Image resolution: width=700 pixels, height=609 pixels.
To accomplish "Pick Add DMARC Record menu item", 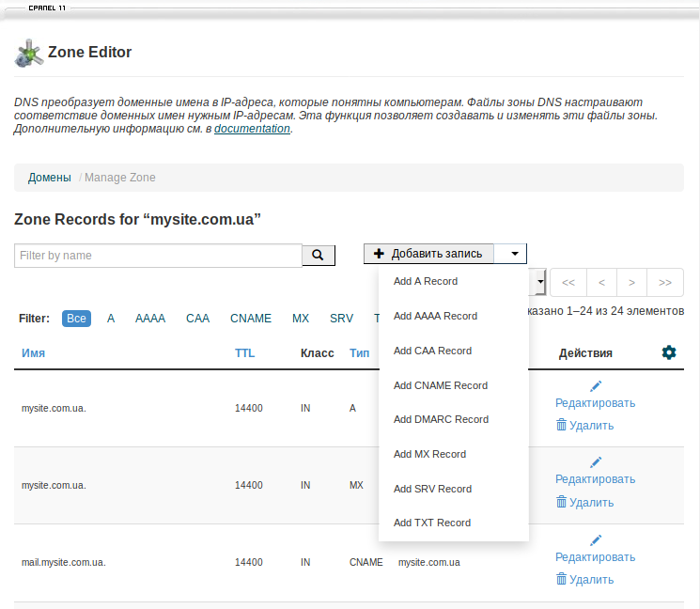I will point(441,419).
